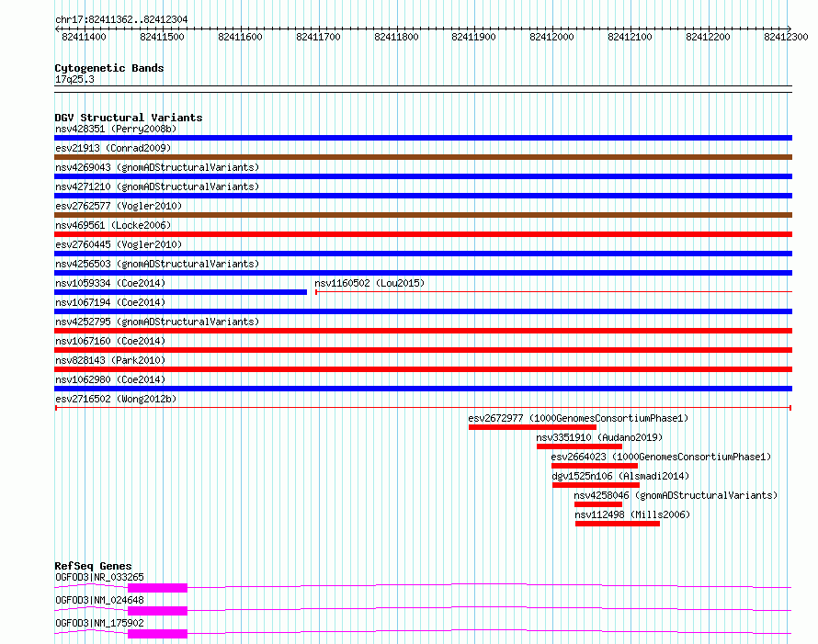Click OGFOD3|NM_175902 gene label

click(x=99, y=623)
